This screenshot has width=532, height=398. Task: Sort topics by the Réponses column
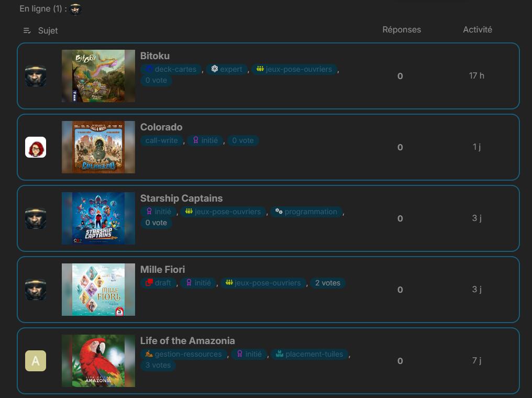402,29
